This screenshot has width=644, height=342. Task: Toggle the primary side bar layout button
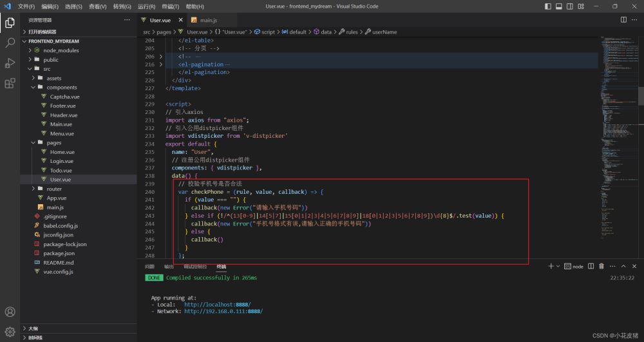[548, 6]
